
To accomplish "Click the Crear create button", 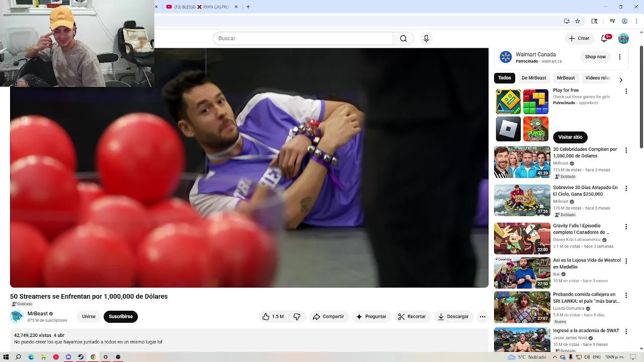I will (x=579, y=38).
